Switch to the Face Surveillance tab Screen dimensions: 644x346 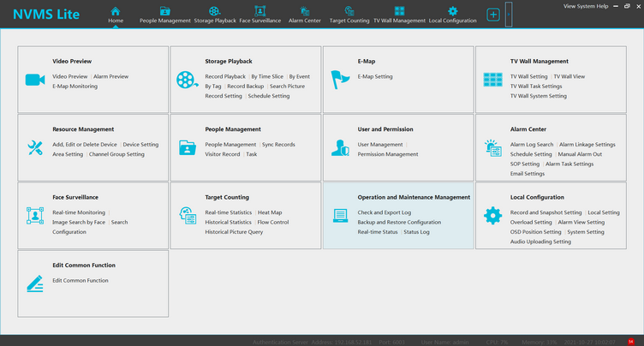[x=259, y=15]
